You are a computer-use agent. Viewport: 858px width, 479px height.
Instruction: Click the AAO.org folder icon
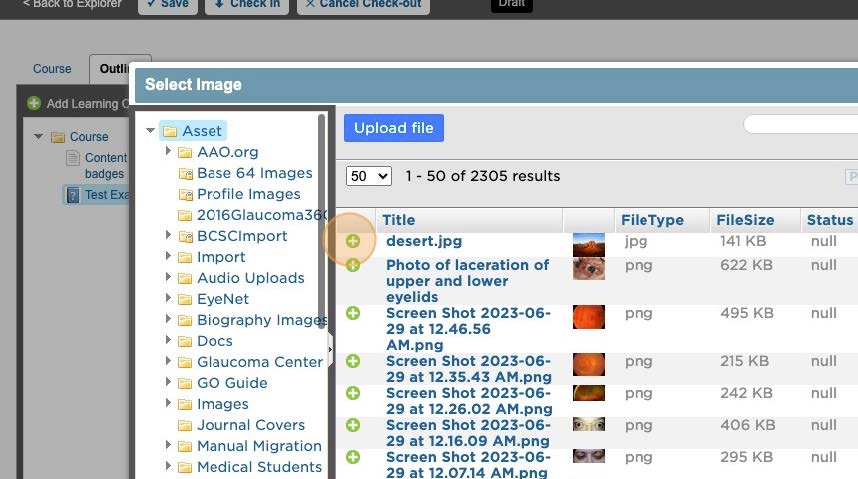click(185, 152)
